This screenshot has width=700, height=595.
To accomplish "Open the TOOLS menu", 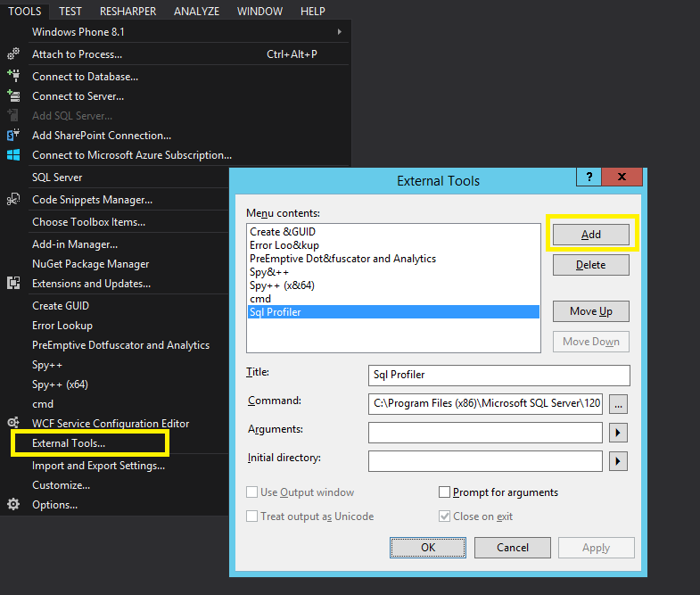I will (25, 11).
